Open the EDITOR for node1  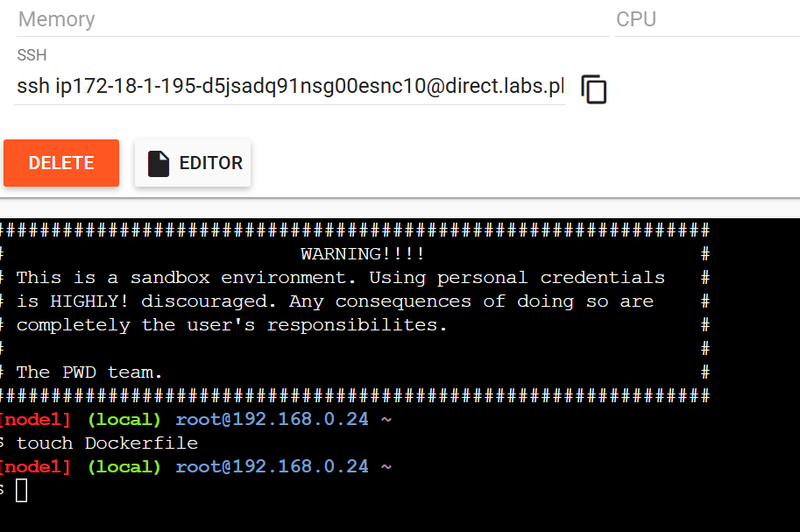(192, 162)
